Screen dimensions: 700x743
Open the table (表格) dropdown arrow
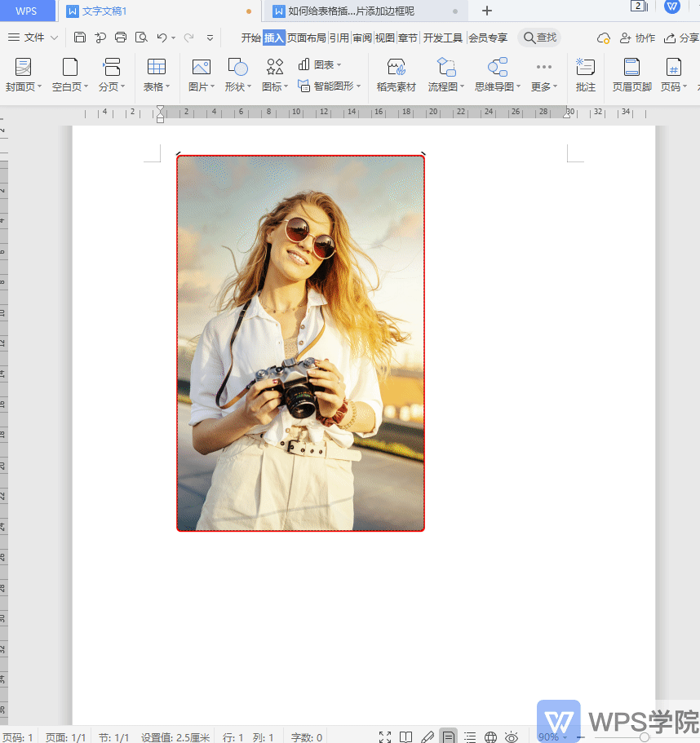coord(167,86)
